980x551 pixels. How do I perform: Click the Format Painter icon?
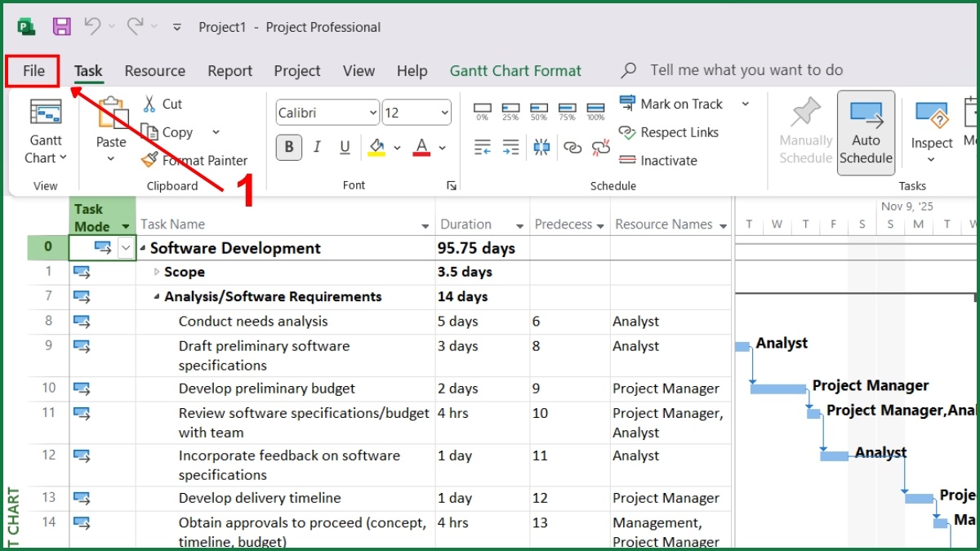point(150,160)
